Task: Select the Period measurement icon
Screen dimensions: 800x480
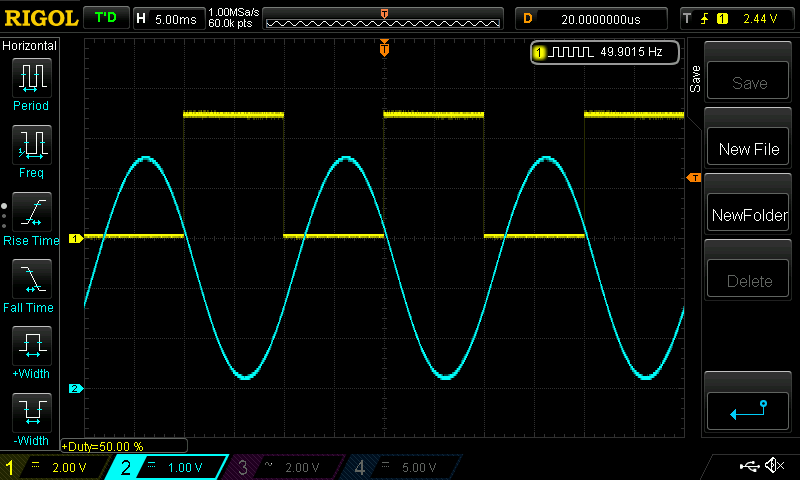Action: point(31,85)
